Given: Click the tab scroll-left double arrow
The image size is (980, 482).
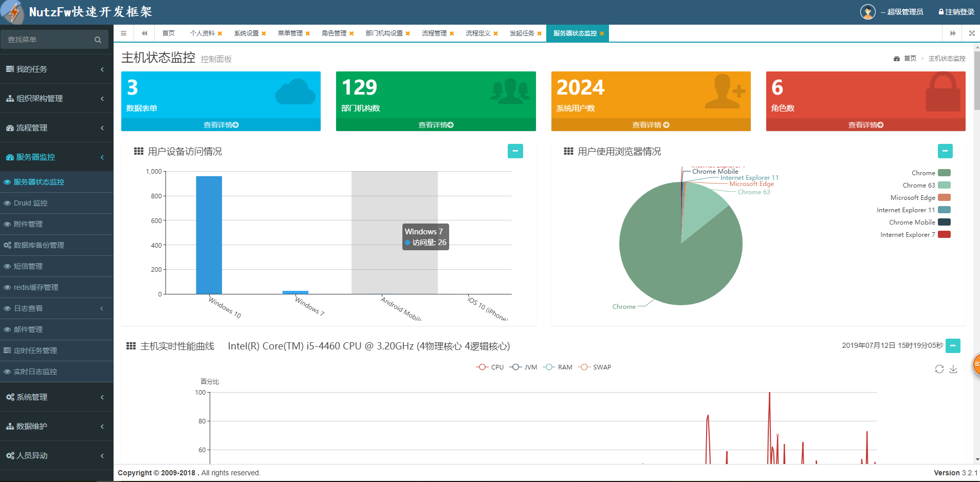Looking at the screenshot, I should click(144, 33).
